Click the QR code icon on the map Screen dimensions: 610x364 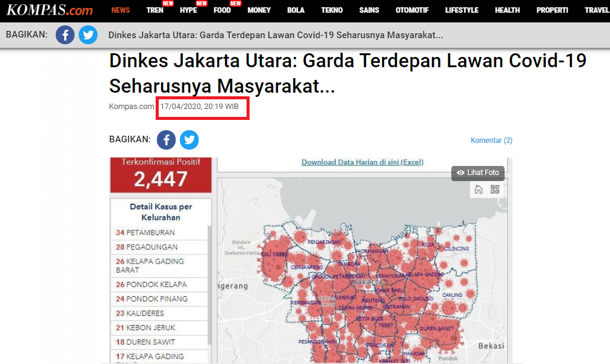495,190
